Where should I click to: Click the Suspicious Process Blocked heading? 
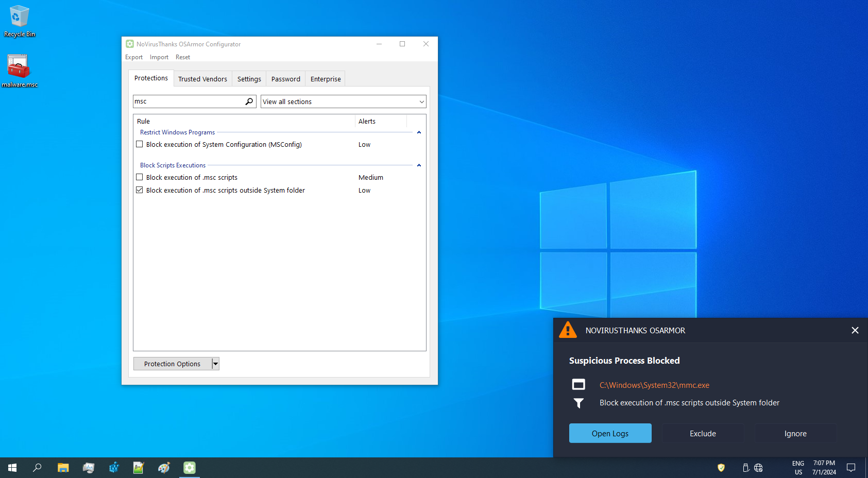pyautogui.click(x=624, y=361)
